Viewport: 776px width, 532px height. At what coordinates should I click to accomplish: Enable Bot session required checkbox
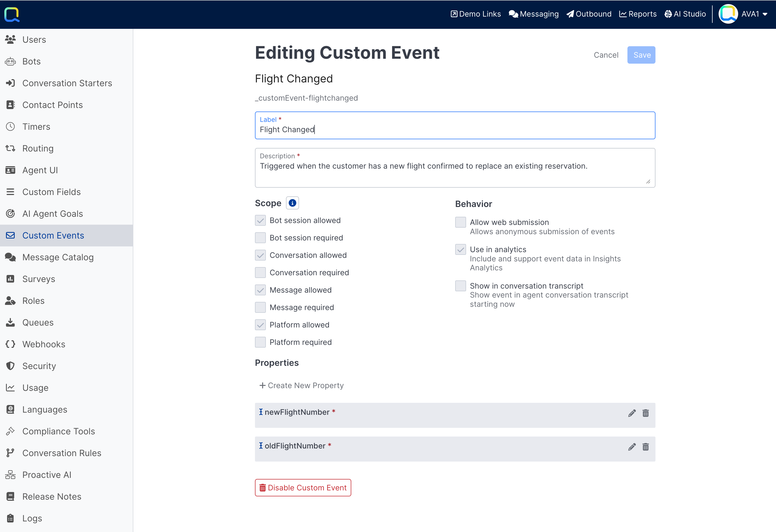point(260,238)
